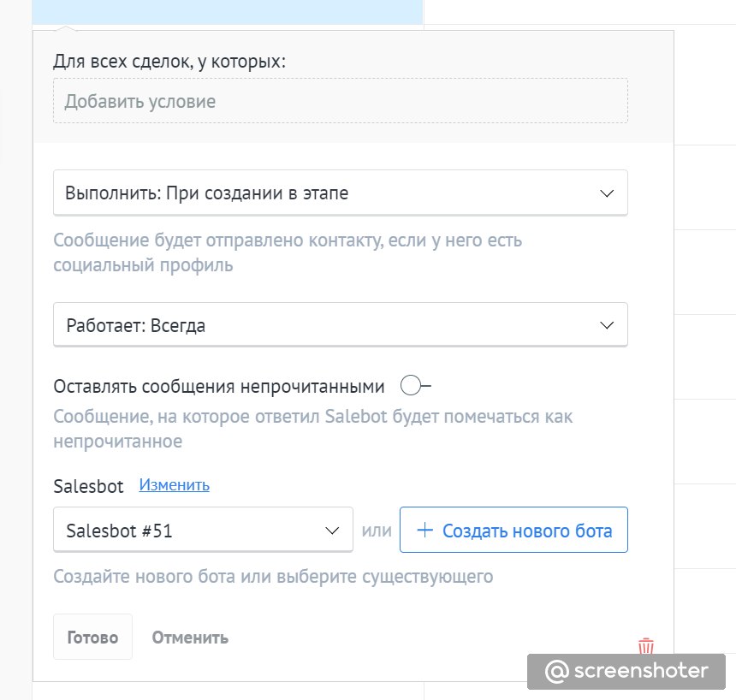Click the hint text 'Создайте нового бота или выберите существующего'
Viewport: 736px width, 700px height.
point(273,577)
